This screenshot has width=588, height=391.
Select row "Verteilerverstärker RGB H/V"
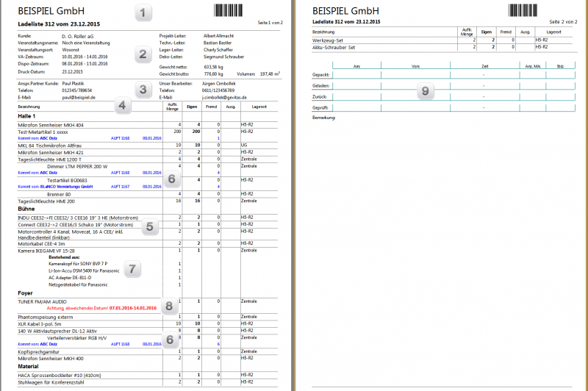pos(148,338)
